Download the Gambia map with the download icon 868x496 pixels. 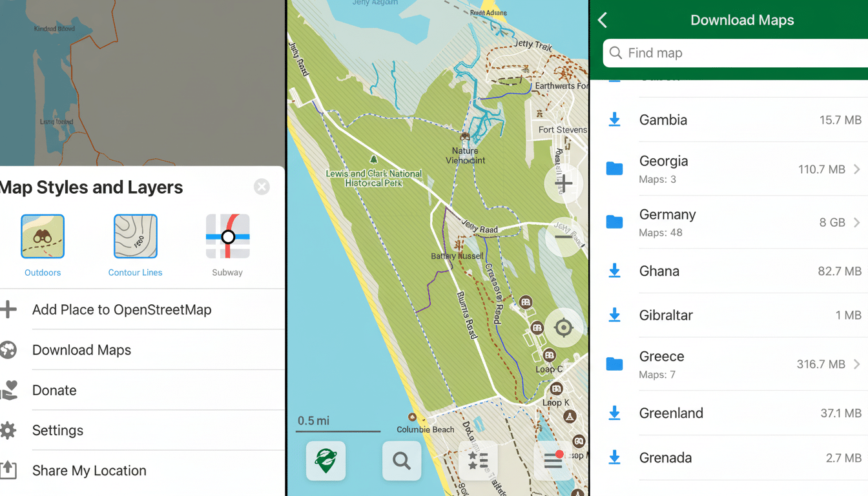[x=614, y=119]
